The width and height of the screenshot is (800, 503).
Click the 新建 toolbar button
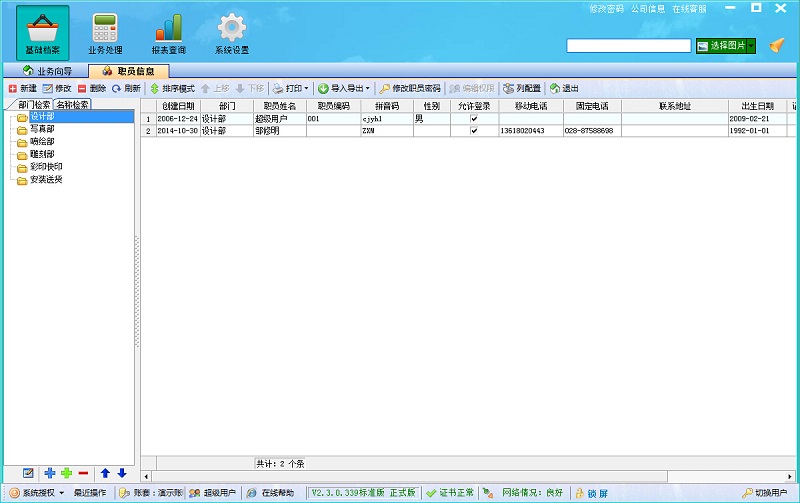pyautogui.click(x=22, y=88)
